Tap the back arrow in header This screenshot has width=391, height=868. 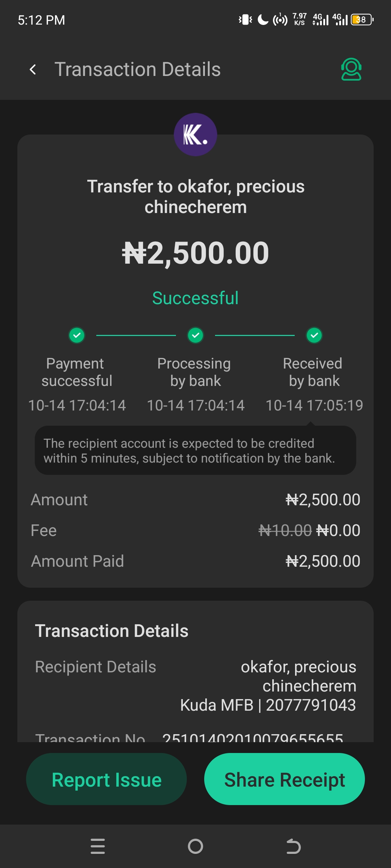(33, 69)
